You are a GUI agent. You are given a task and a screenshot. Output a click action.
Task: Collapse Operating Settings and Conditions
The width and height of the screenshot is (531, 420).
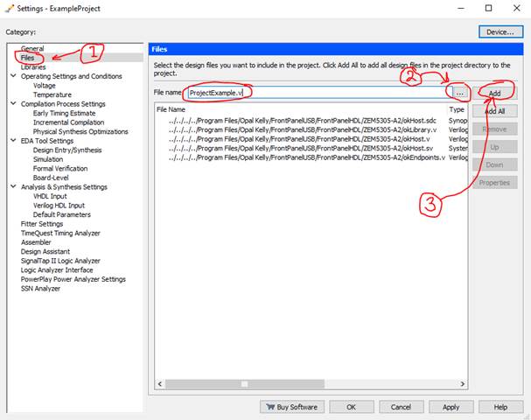pyautogui.click(x=13, y=76)
